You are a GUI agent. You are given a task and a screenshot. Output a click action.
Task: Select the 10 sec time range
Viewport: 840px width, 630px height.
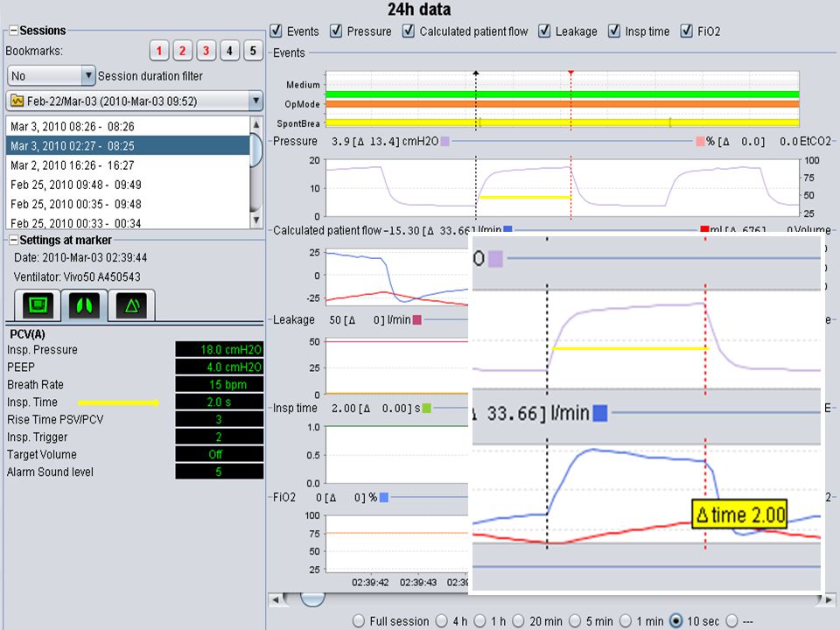point(676,621)
